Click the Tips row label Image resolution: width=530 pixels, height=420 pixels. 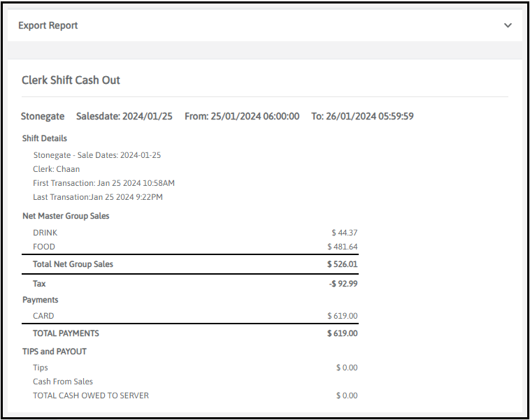point(41,368)
